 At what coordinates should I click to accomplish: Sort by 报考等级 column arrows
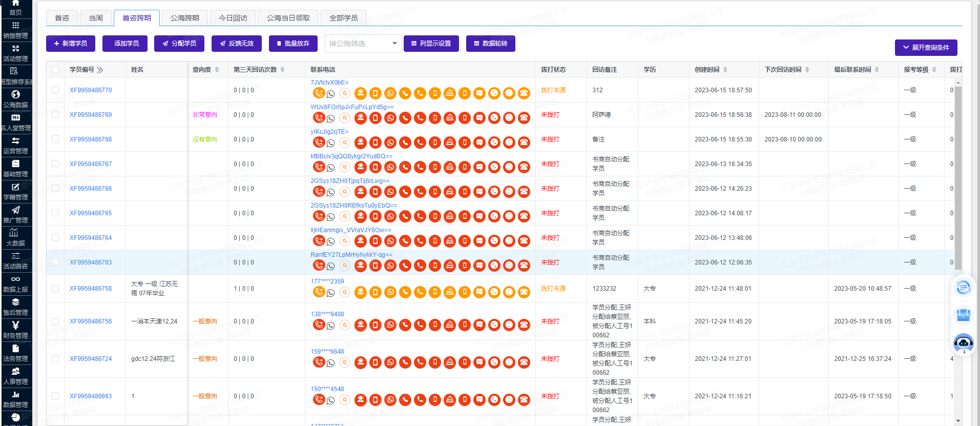click(934, 70)
